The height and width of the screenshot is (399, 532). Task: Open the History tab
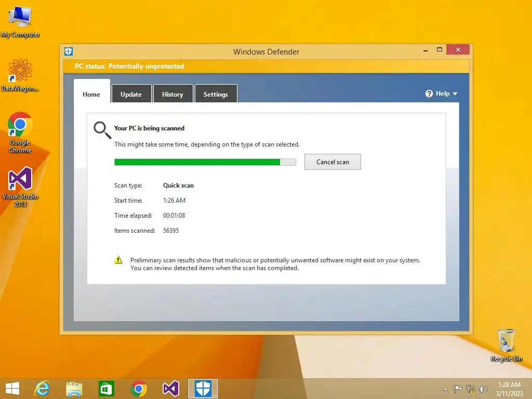[172, 95]
